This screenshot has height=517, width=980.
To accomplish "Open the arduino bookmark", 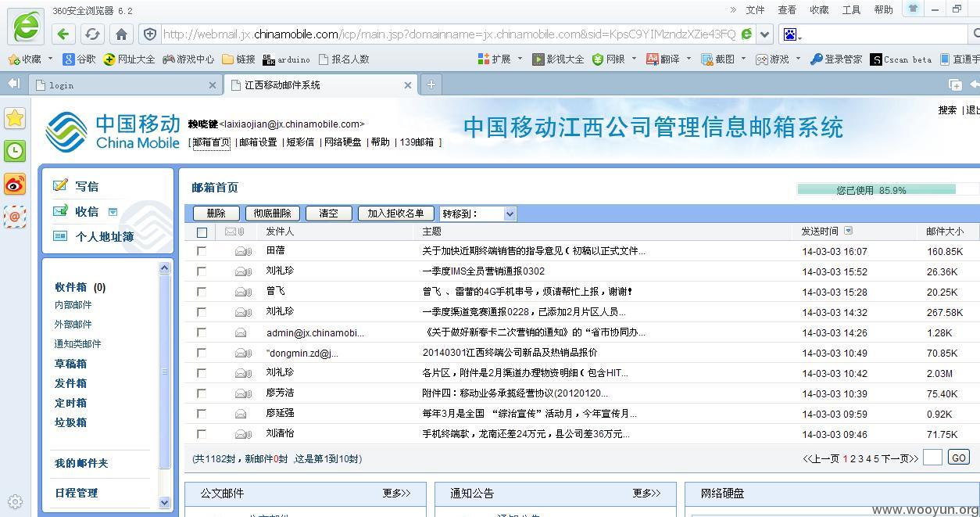I will (x=287, y=59).
